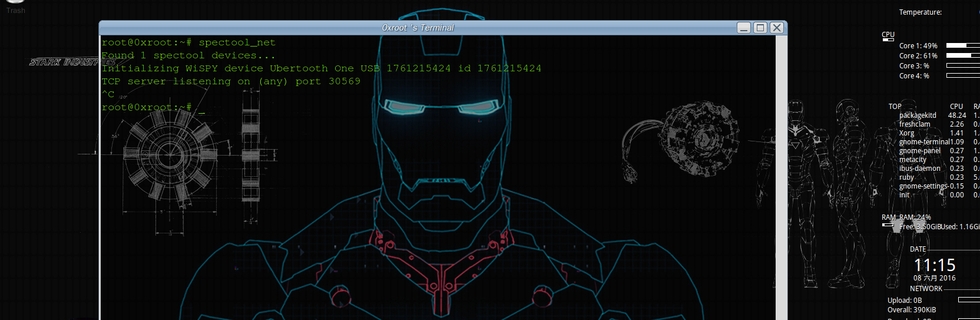Click 'TCP server listening on' line
The width and height of the screenshot is (980, 320).
[x=231, y=81]
